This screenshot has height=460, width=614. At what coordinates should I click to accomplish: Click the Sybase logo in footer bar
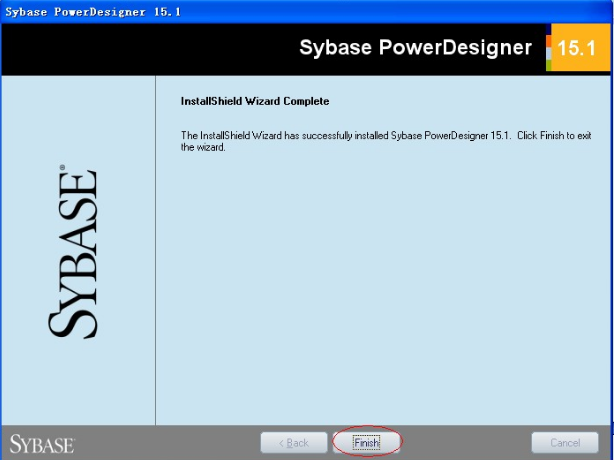(x=42, y=444)
